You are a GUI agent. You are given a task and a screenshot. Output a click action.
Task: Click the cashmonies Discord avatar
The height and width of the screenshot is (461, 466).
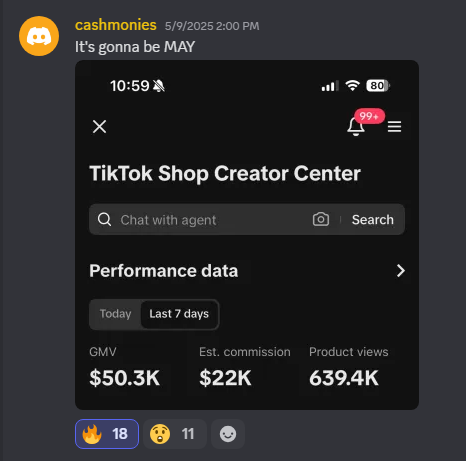39,36
